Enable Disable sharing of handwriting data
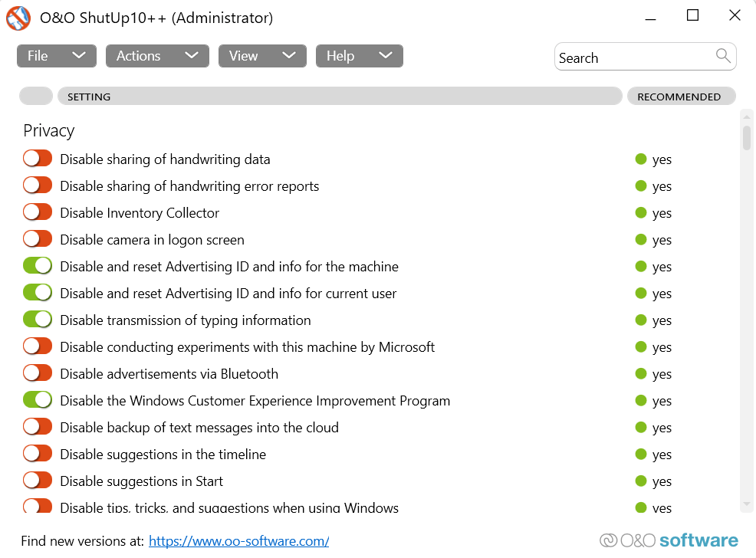Image resolution: width=756 pixels, height=558 pixels. pyautogui.click(x=37, y=159)
